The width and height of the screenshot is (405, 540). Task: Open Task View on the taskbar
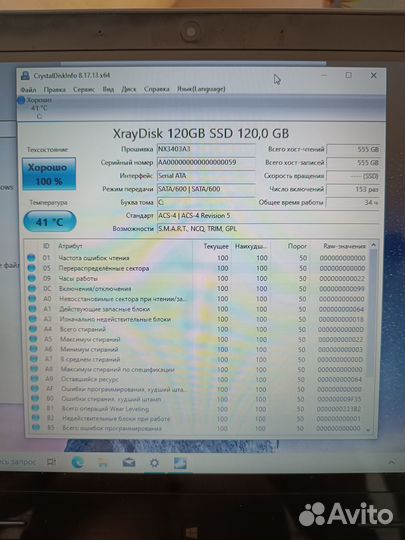coord(51,461)
